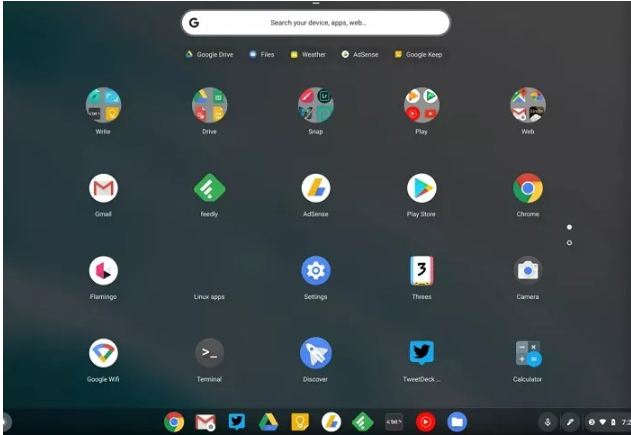The height and width of the screenshot is (435, 631).
Task: Click the Google G logo in search bar
Action: point(194,23)
